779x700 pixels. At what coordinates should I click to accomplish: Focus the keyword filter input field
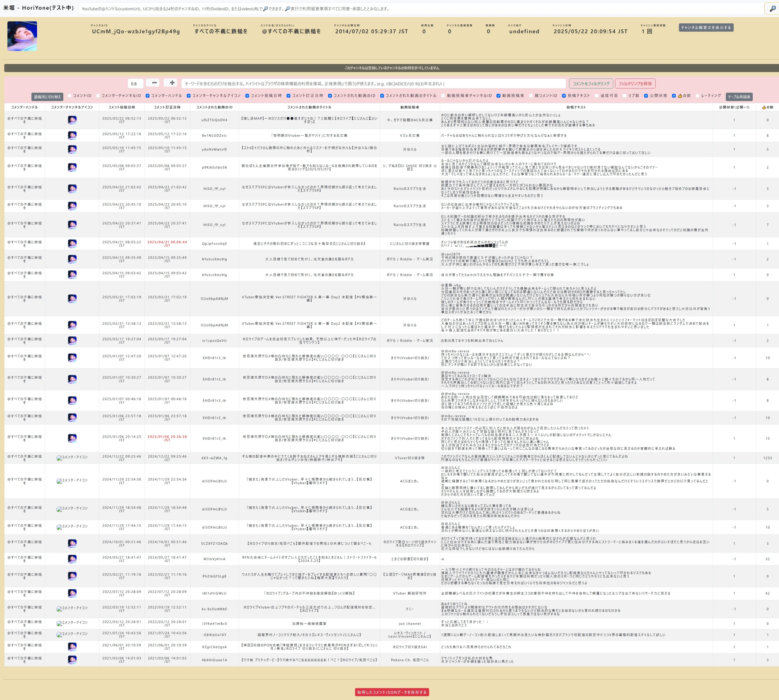coord(374,83)
